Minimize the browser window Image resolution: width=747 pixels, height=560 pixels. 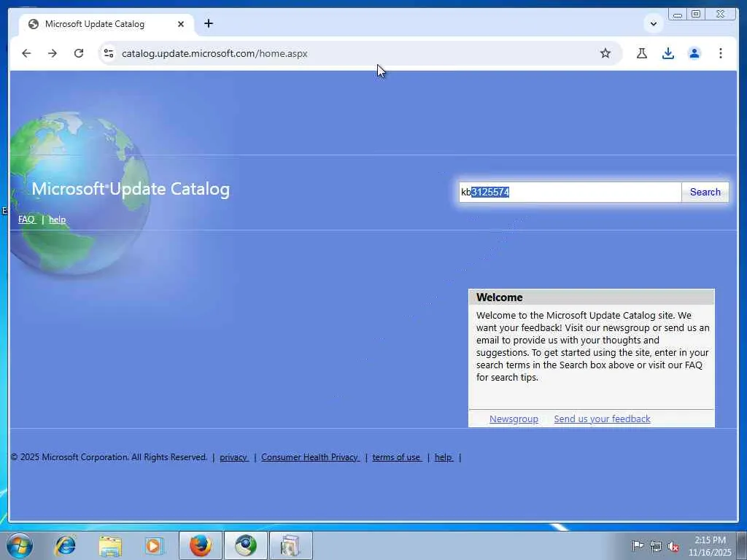coord(678,15)
